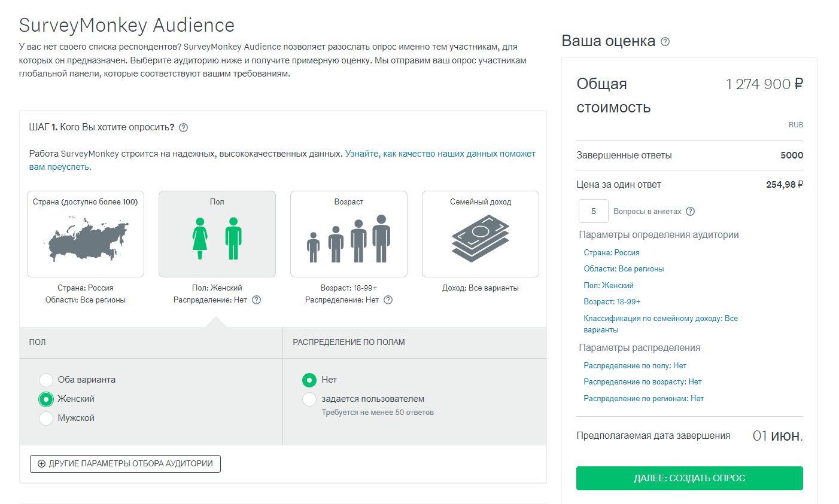Click help icon next to 'Ваша оценка'
This screenshot has height=504, width=839.
click(x=665, y=42)
